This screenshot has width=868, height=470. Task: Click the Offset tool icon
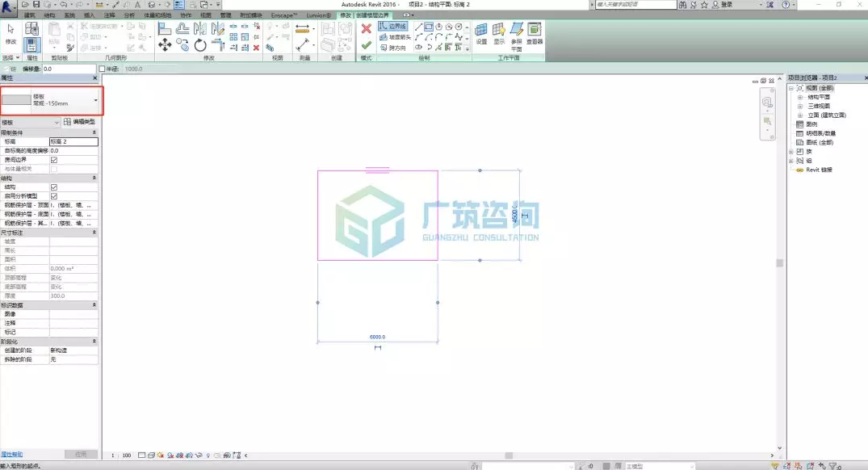click(182, 29)
